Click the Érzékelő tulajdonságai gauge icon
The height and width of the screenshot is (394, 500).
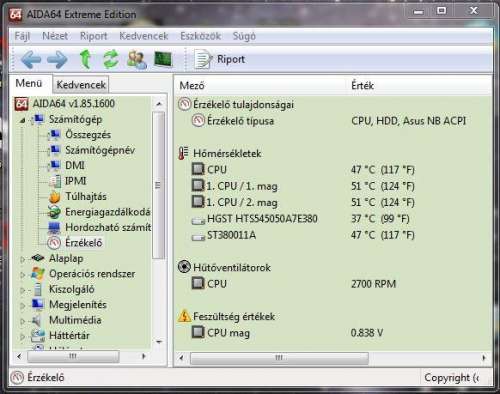point(184,104)
